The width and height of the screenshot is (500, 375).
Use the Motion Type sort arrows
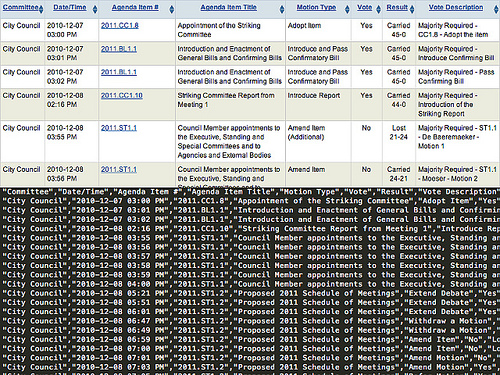click(347, 9)
